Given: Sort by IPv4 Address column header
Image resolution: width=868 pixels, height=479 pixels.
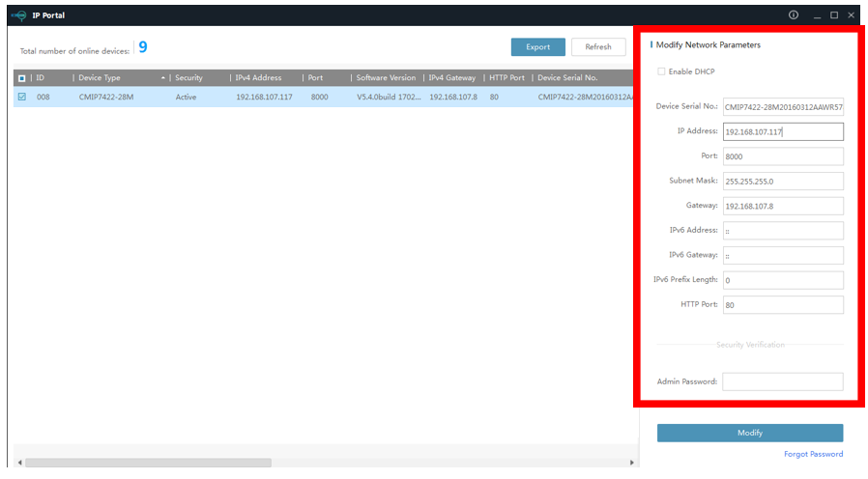Looking at the screenshot, I should [x=259, y=77].
